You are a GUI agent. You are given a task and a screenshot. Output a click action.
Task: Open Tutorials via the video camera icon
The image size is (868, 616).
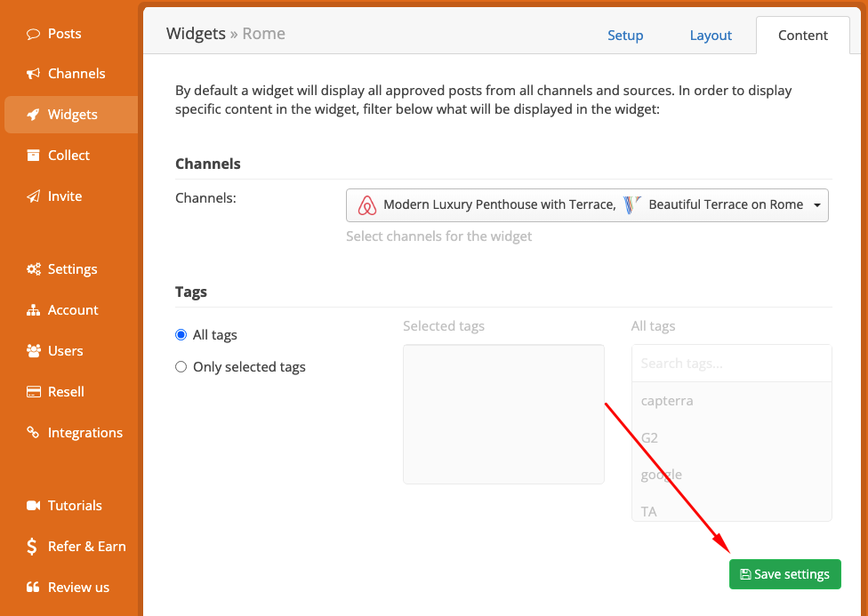[33, 505]
